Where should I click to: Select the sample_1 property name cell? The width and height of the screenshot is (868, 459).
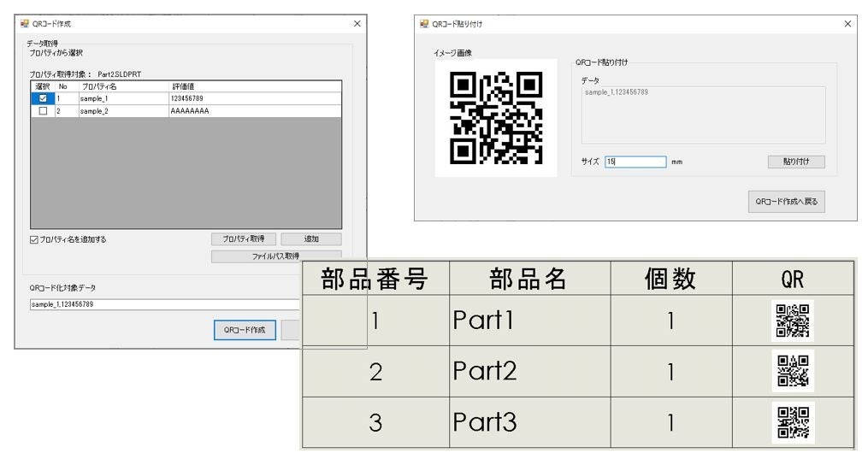click(x=123, y=98)
